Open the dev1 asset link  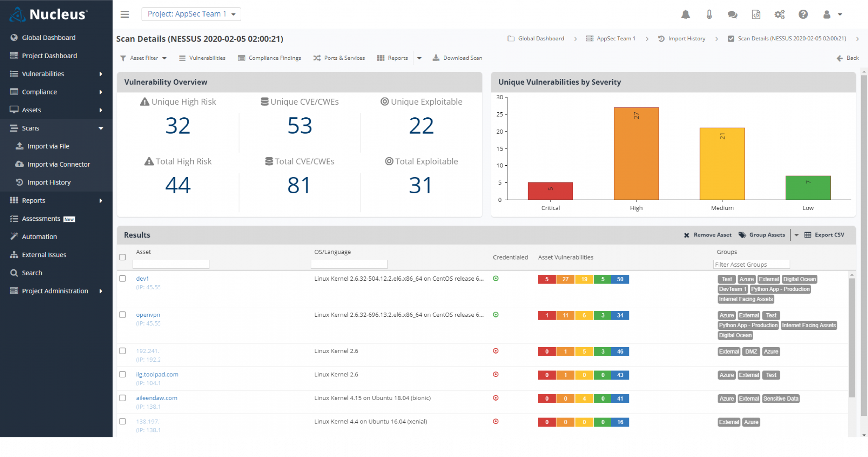142,279
